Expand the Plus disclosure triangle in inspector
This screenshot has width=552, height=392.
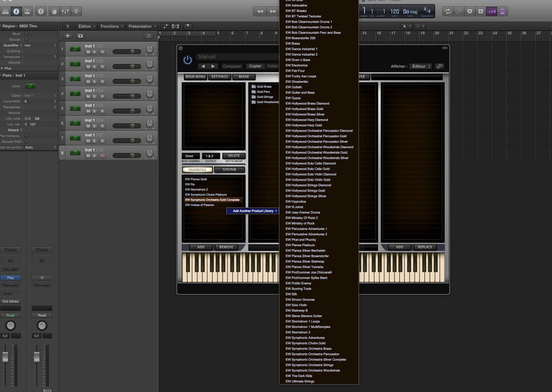click(2, 68)
